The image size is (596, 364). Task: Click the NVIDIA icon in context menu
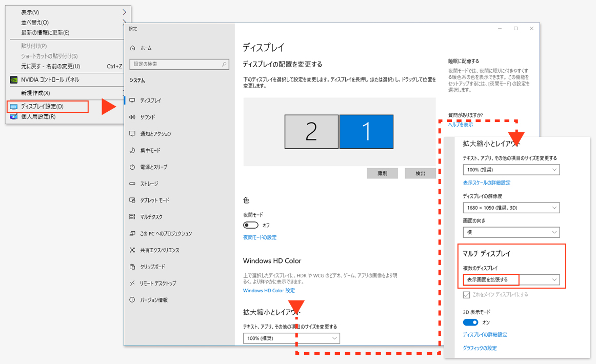14,80
